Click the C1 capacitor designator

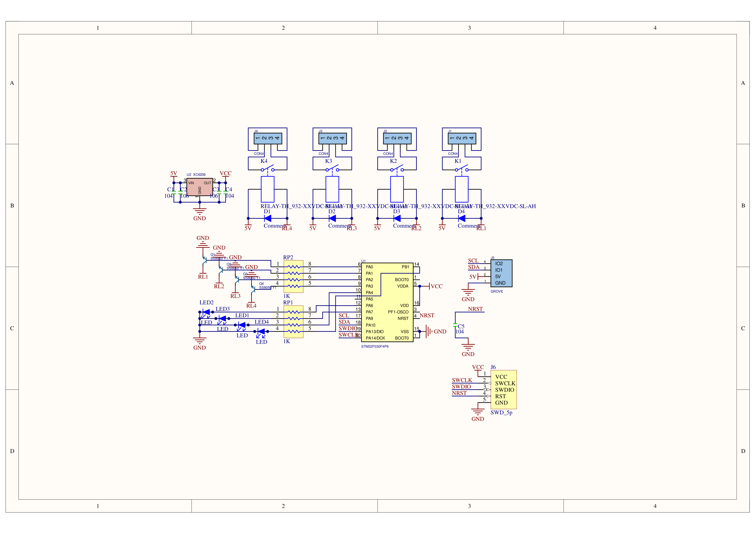[x=171, y=190]
